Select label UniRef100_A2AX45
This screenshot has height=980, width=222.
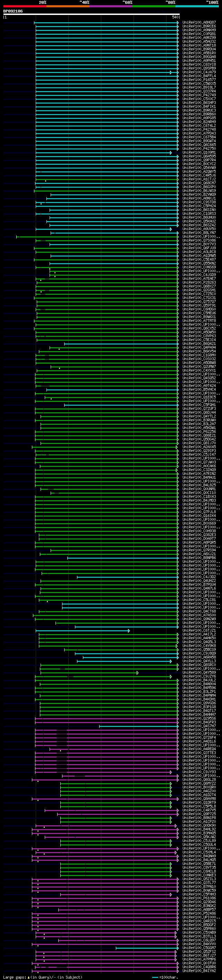[199, 447]
